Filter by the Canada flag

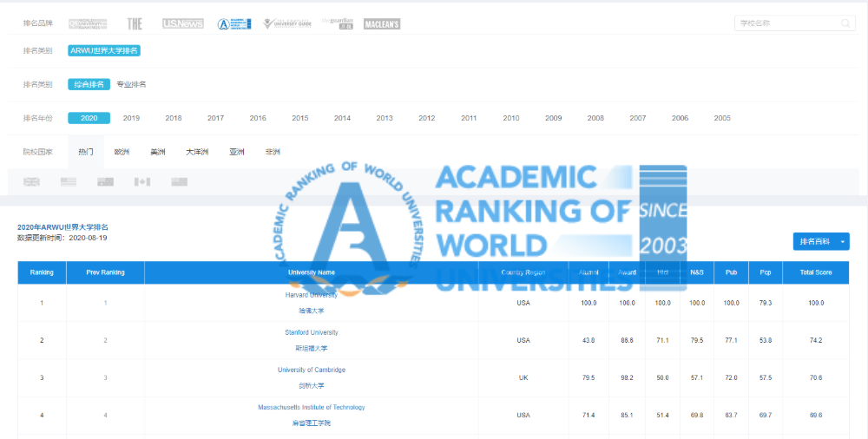(x=142, y=181)
